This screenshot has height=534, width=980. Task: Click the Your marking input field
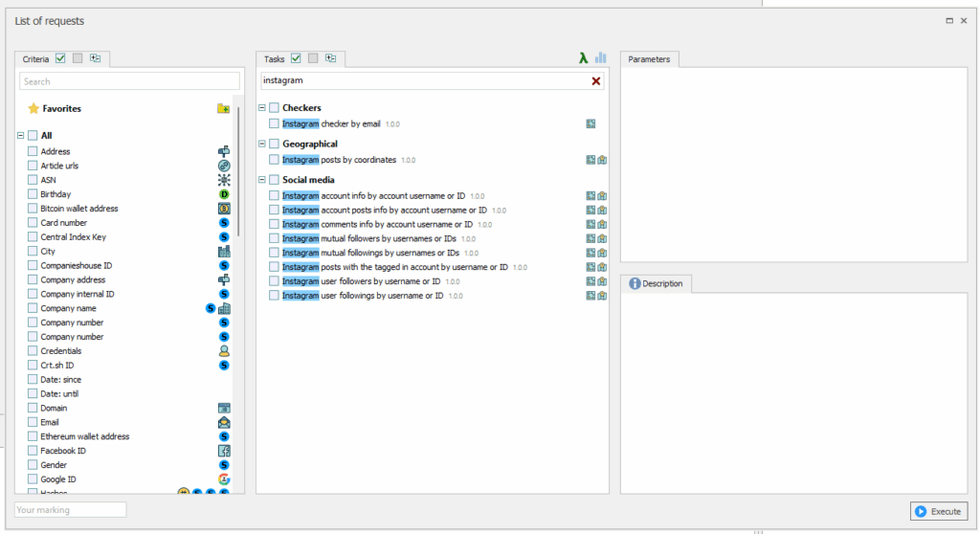(71, 510)
